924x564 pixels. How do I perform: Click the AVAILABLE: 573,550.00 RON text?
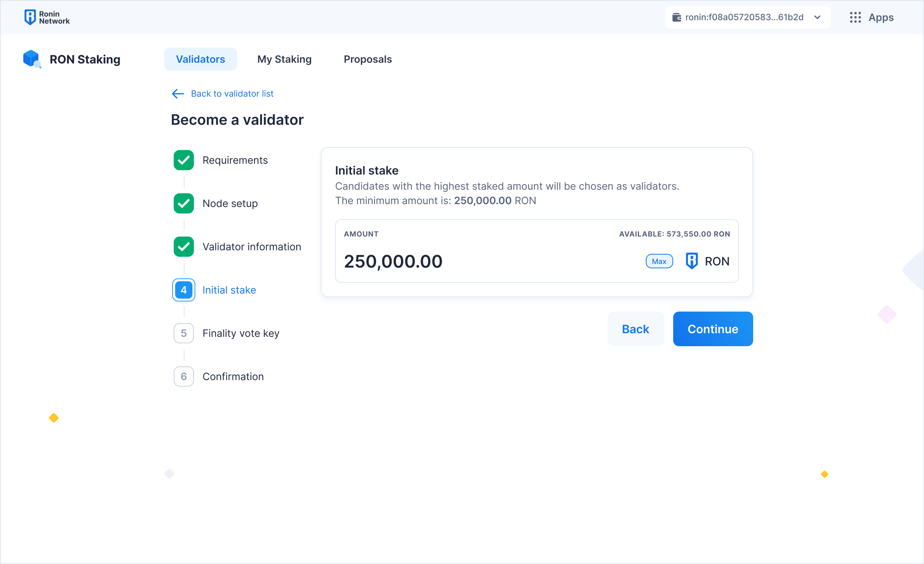675,234
